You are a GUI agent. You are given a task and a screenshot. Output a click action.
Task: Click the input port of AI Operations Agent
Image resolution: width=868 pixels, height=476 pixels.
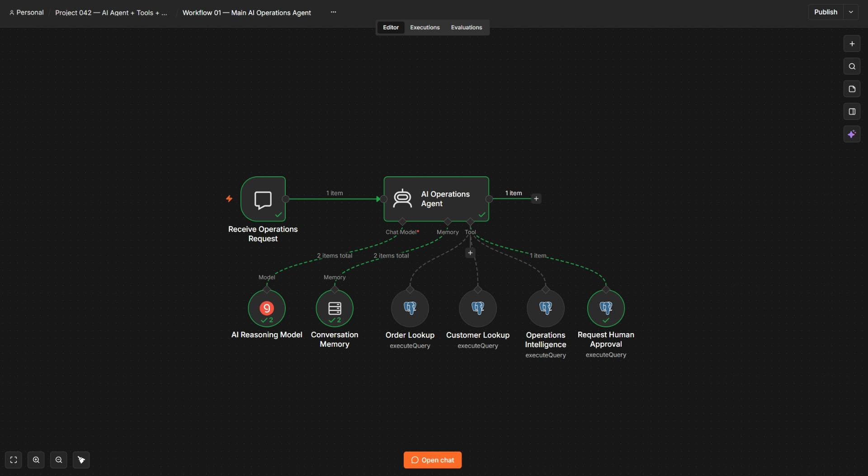pyautogui.click(x=384, y=199)
